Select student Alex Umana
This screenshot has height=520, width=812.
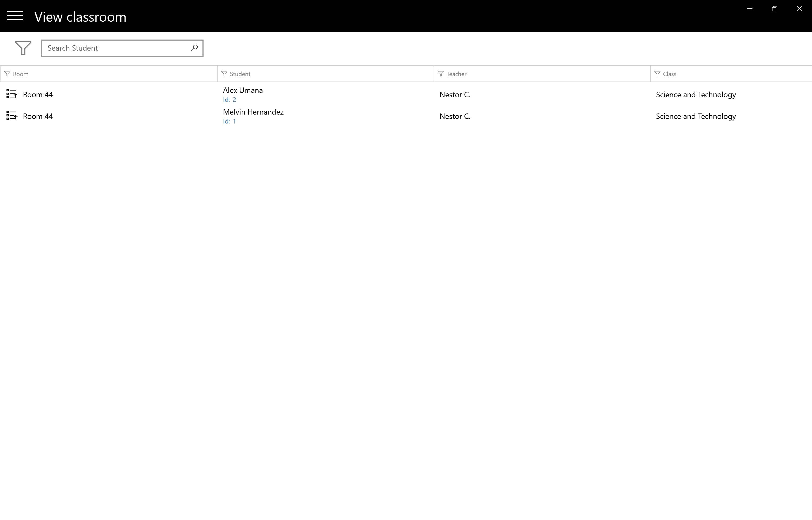243,90
